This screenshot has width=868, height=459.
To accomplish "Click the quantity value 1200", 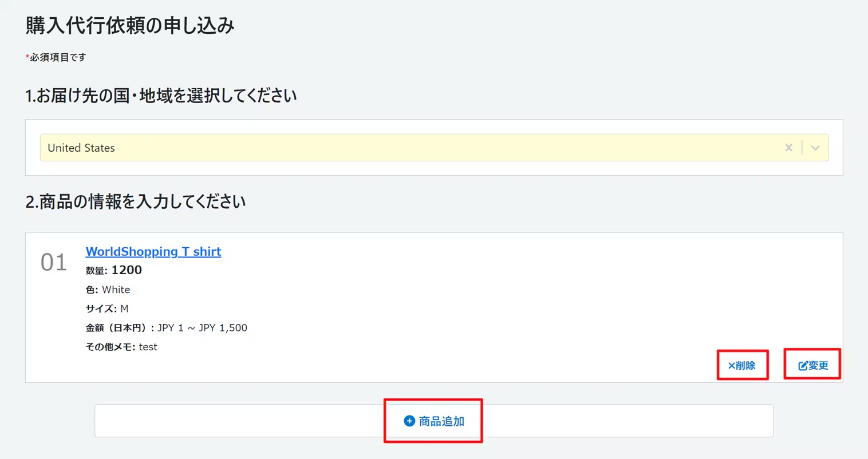I will tap(127, 270).
